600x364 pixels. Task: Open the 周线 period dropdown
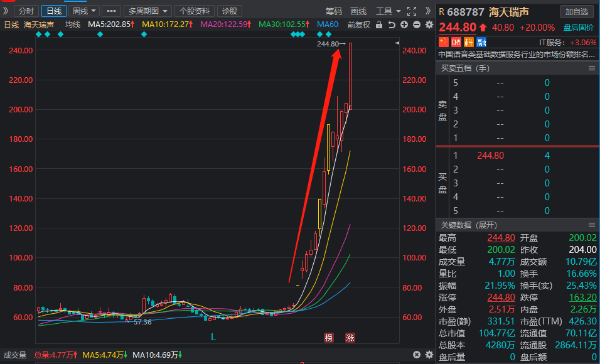click(84, 11)
